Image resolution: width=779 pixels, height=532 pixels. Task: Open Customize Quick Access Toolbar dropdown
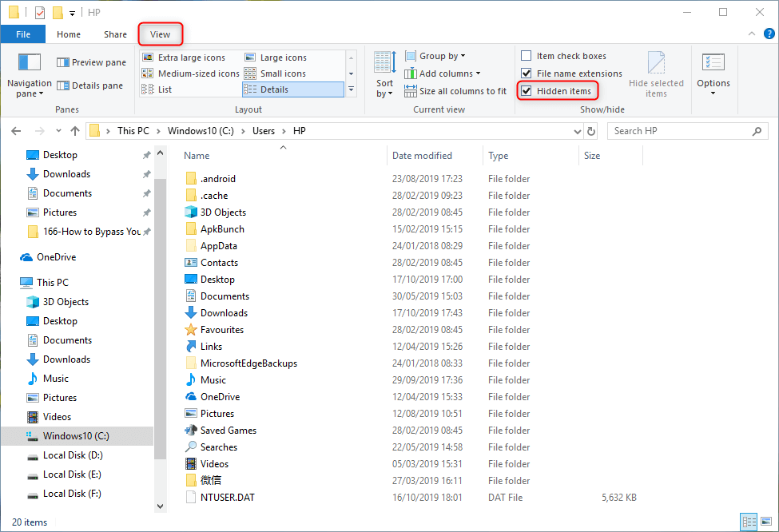click(x=72, y=13)
